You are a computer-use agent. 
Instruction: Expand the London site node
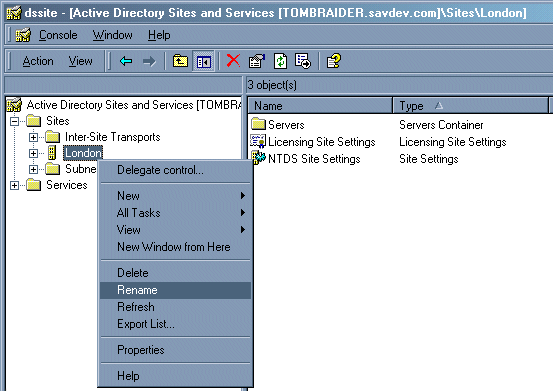(x=33, y=153)
